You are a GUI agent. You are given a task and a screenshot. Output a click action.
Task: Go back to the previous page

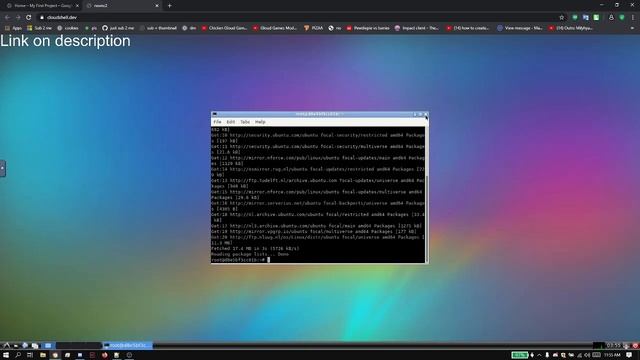[x=7, y=17]
